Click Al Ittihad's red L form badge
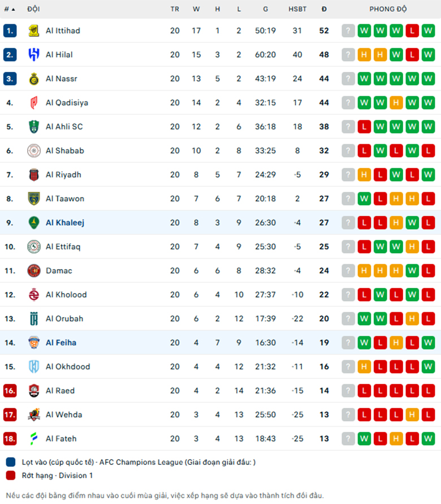 (x=412, y=31)
